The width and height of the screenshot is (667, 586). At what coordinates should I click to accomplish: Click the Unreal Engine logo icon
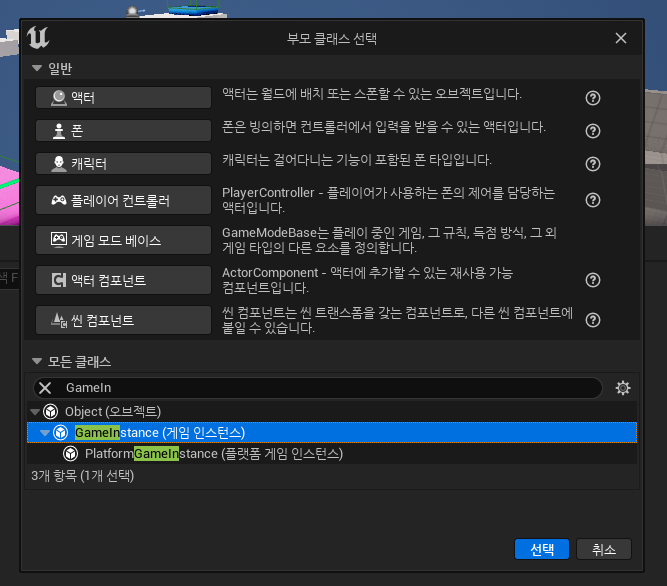pos(38,37)
